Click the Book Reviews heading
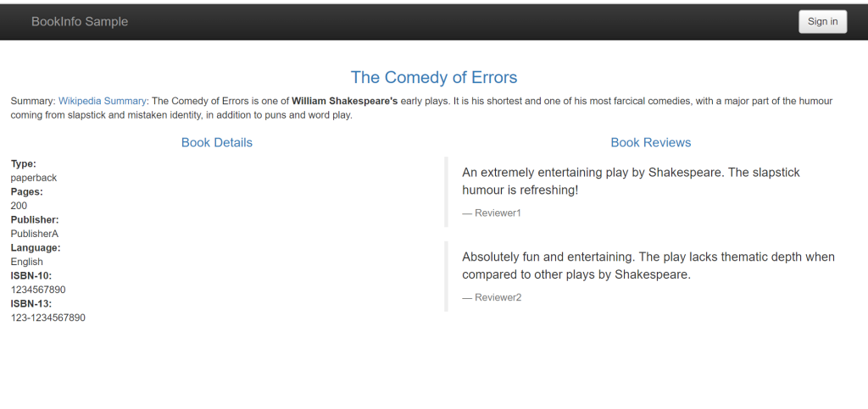Viewport: 868px width, 409px height. click(x=650, y=143)
